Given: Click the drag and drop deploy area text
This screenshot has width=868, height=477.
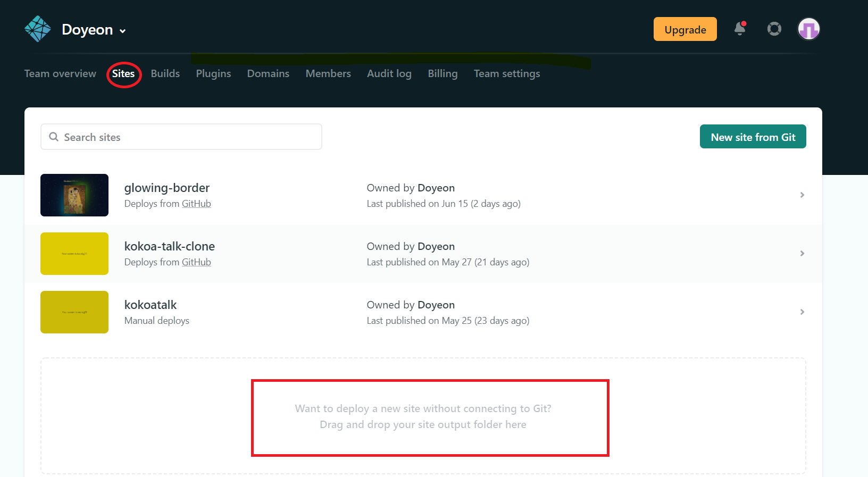Looking at the screenshot, I should pos(423,416).
